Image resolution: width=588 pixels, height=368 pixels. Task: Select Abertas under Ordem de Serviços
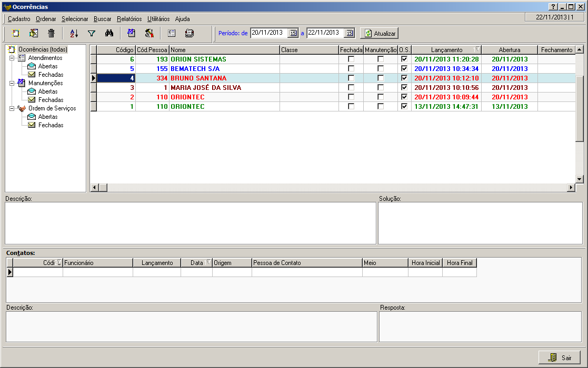pos(48,117)
